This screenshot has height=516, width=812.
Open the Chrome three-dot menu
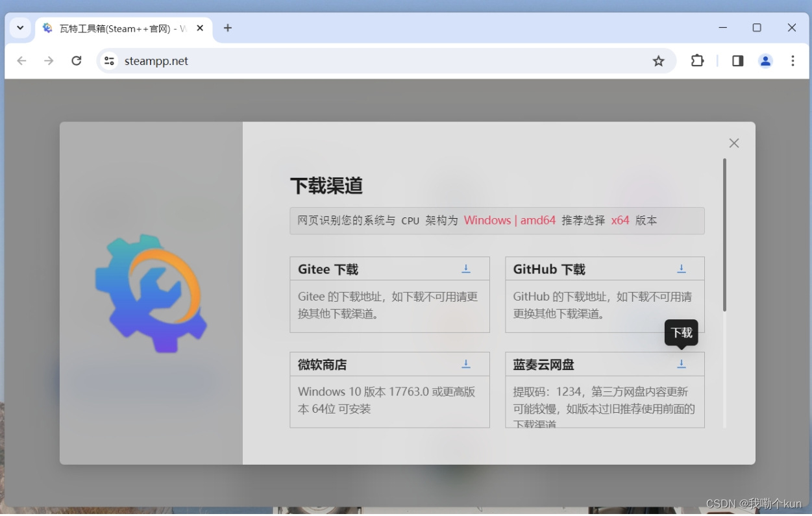[793, 61]
